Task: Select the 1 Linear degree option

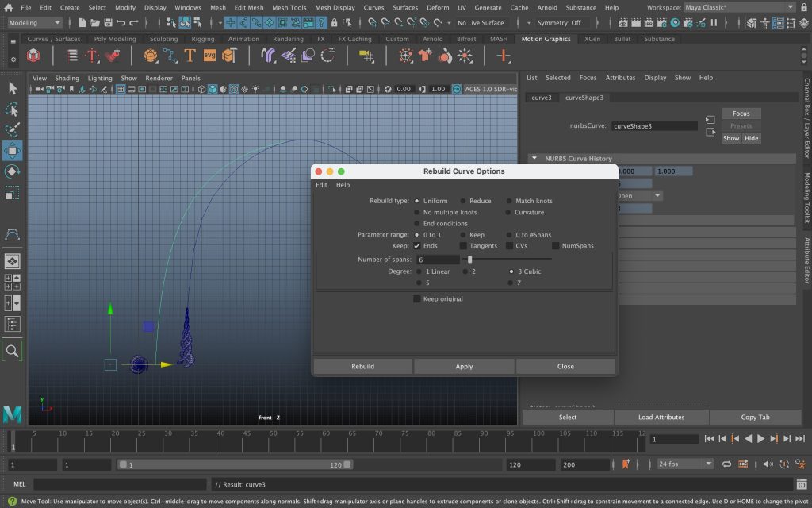Action: pyautogui.click(x=419, y=271)
